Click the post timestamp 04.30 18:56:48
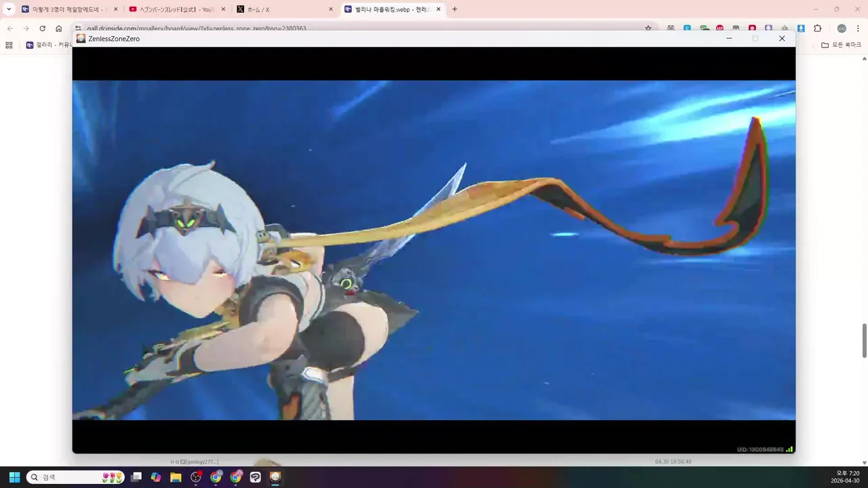 point(673,462)
